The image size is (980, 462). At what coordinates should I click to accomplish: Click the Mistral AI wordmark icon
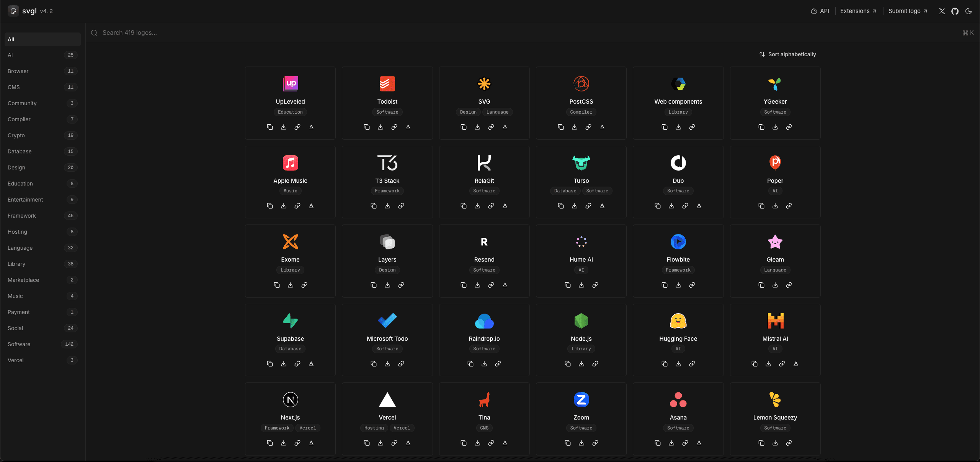(796, 364)
